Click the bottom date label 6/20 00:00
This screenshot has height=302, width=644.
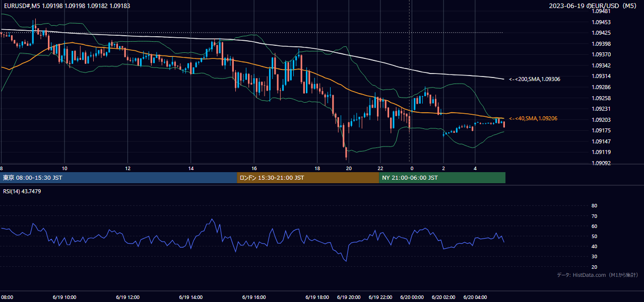[412, 297]
